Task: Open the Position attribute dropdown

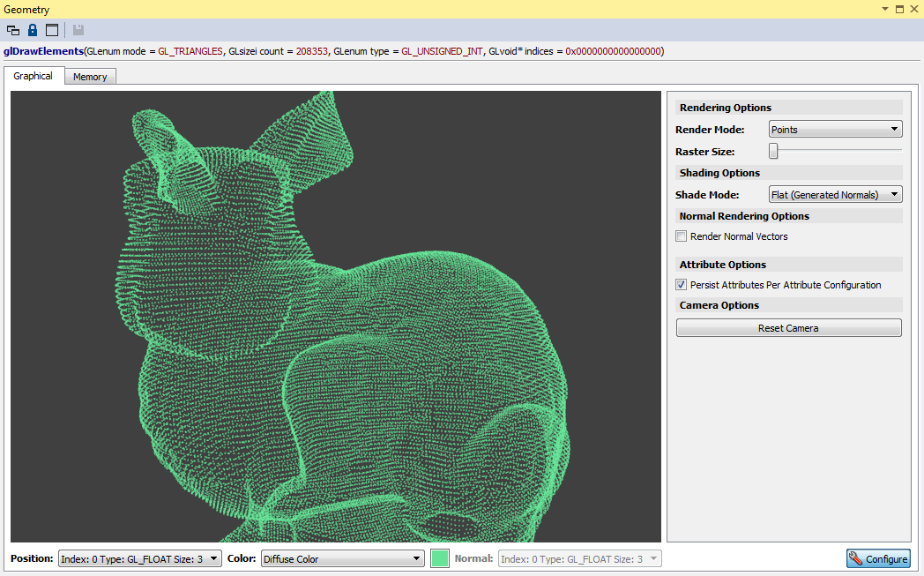Action: pyautogui.click(x=139, y=558)
